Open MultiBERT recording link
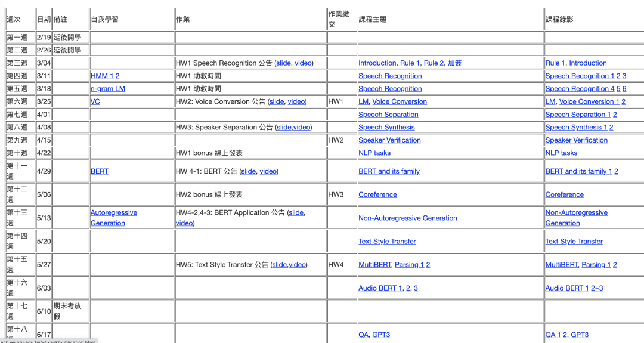 (x=562, y=265)
